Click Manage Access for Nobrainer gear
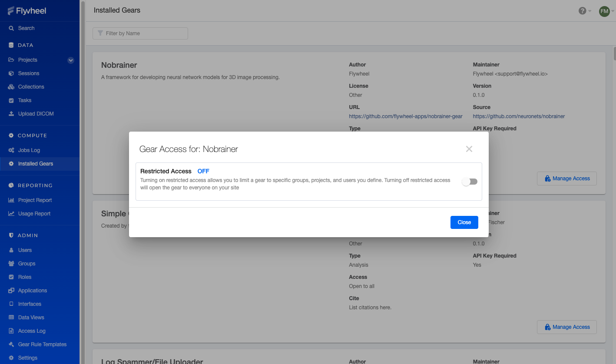 pyautogui.click(x=567, y=179)
